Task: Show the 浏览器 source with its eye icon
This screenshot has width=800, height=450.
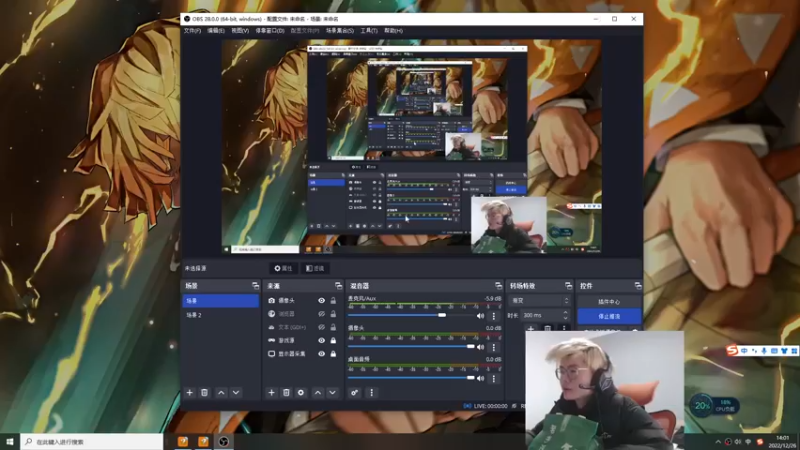Action: coord(321,314)
